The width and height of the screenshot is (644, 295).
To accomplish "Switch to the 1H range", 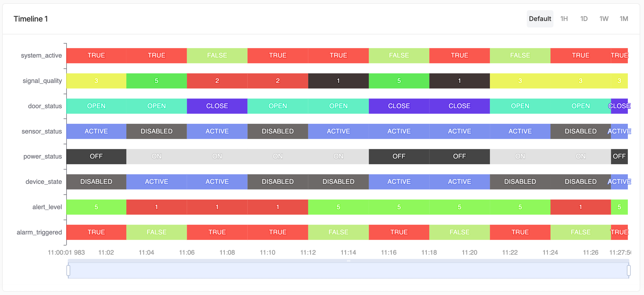I will [564, 19].
